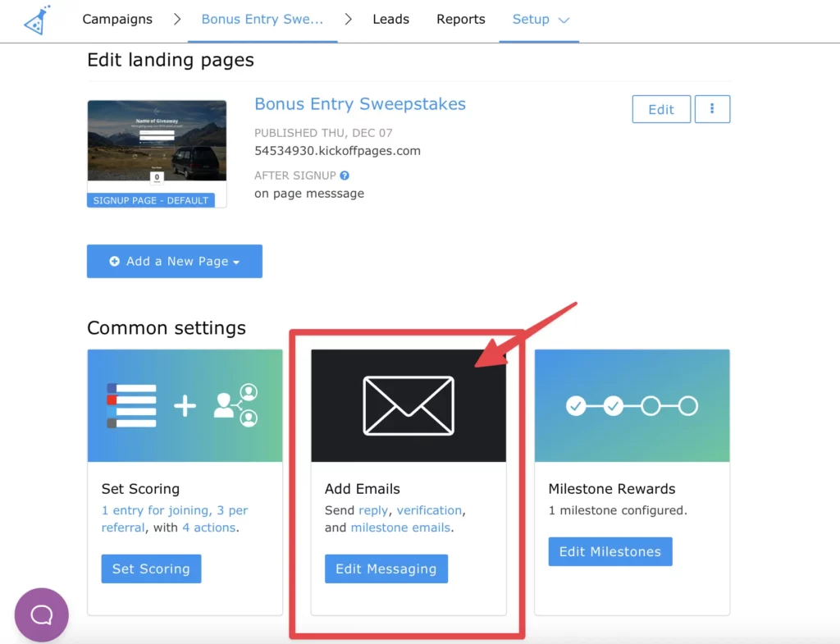Open the Leads section
The image size is (840, 644).
(391, 20)
